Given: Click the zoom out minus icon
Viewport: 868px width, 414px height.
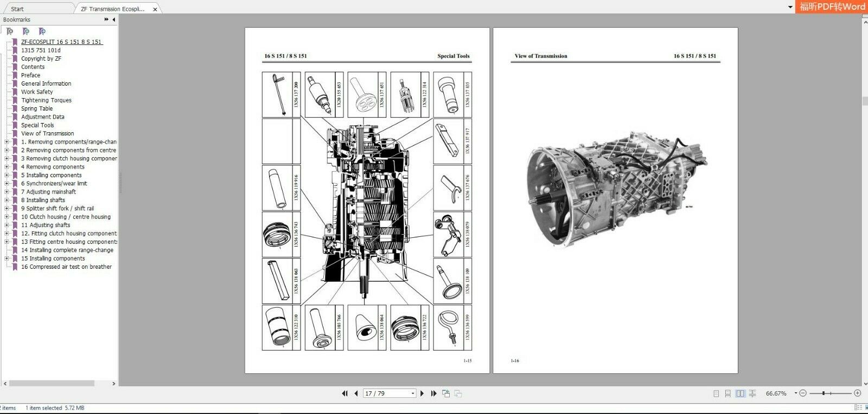Looking at the screenshot, I should [x=803, y=393].
